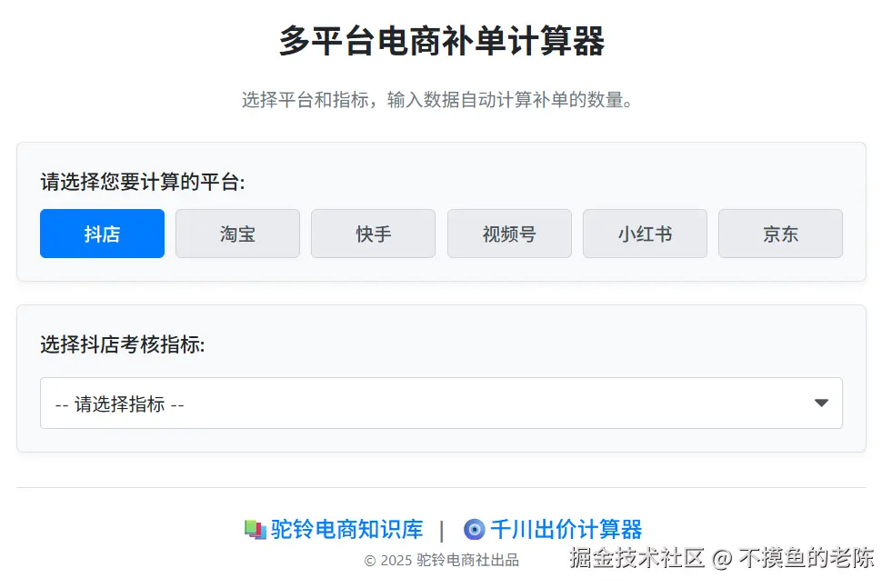The height and width of the screenshot is (588, 892).
Task: Click the 多平台电商补单计算器 page title
Action: point(441,41)
